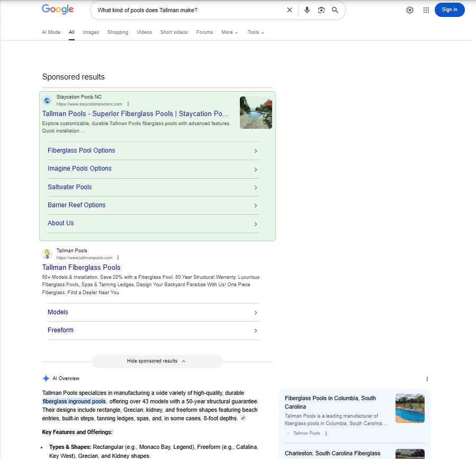Open the Google apps grid icon
Screen dimensions: 476x459
(426, 10)
